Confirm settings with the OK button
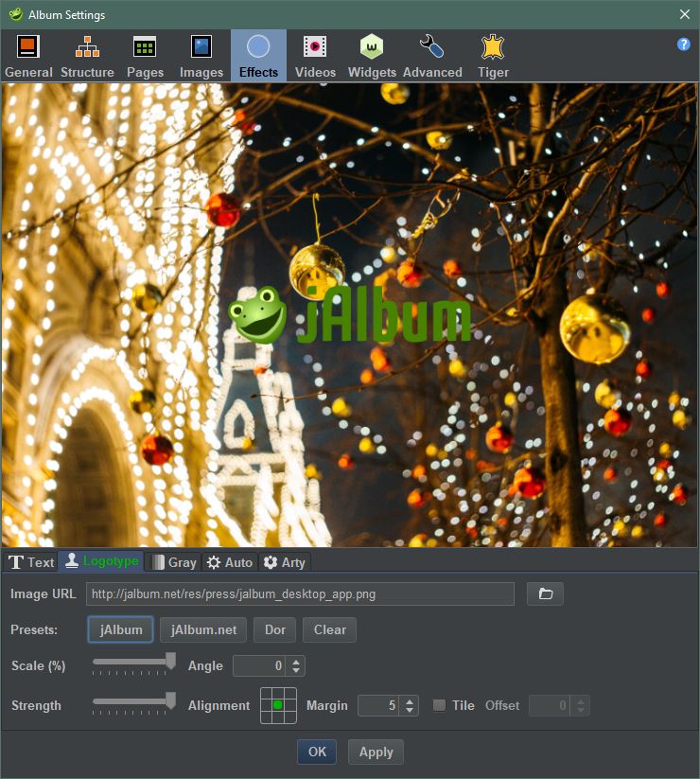The height and width of the screenshot is (779, 700). coord(317,752)
